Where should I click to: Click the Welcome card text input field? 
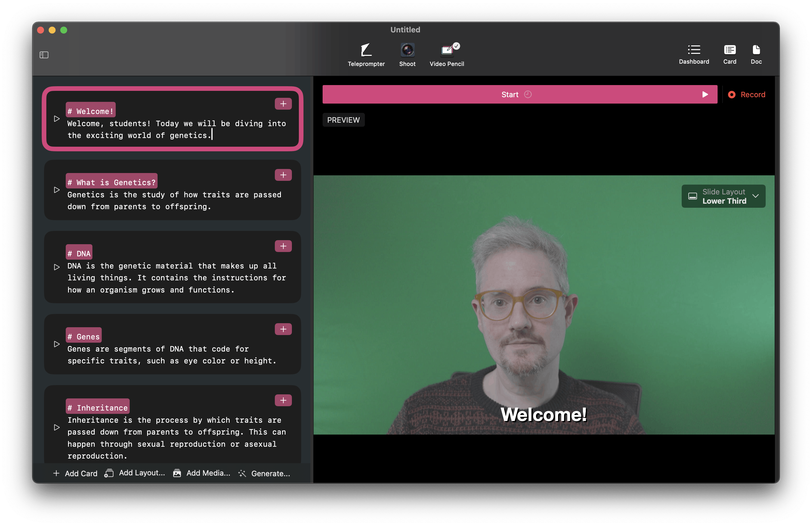tap(176, 129)
